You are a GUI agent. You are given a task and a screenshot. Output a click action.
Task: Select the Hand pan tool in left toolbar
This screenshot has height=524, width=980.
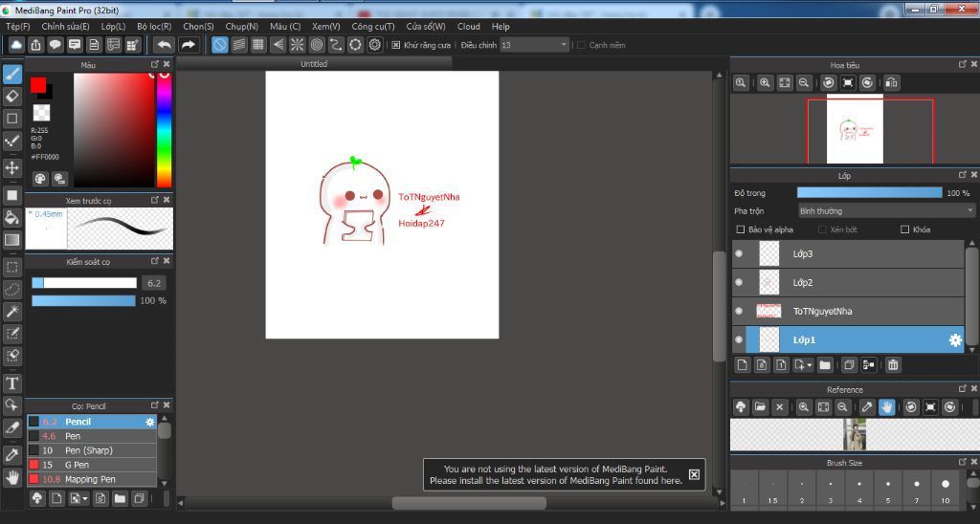click(x=11, y=478)
